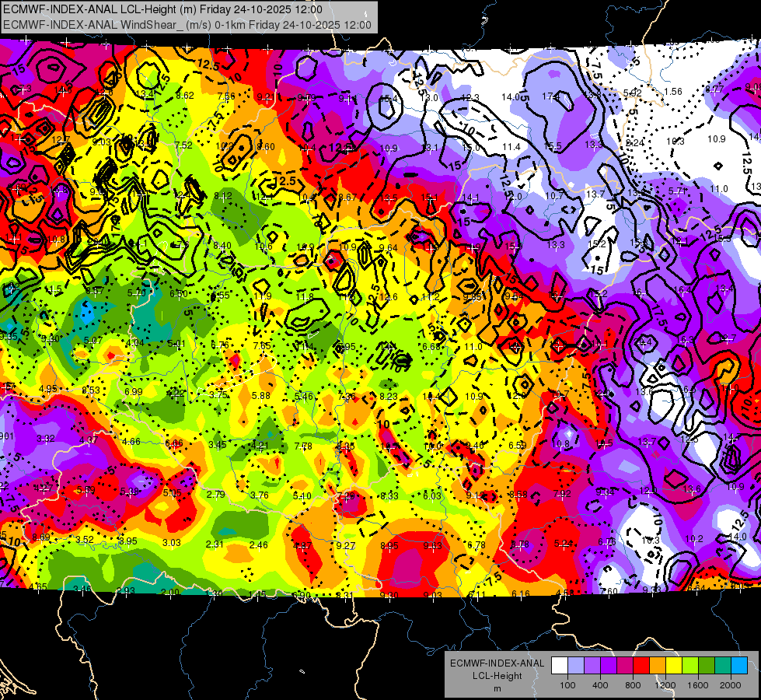The image size is (761, 700).
Task: Click the wind shear value 6.59
Action: [518, 446]
